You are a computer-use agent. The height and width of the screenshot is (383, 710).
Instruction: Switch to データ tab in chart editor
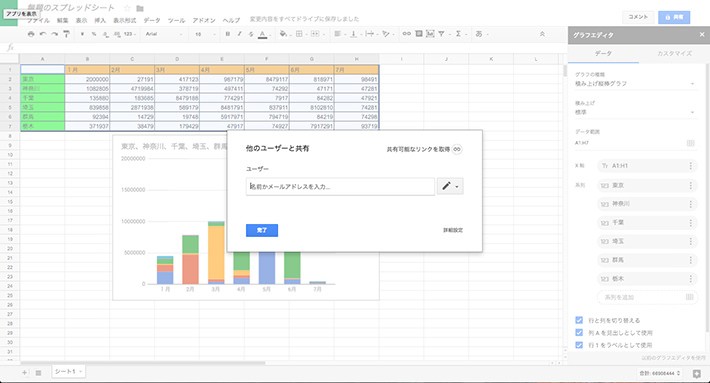[x=603, y=53]
